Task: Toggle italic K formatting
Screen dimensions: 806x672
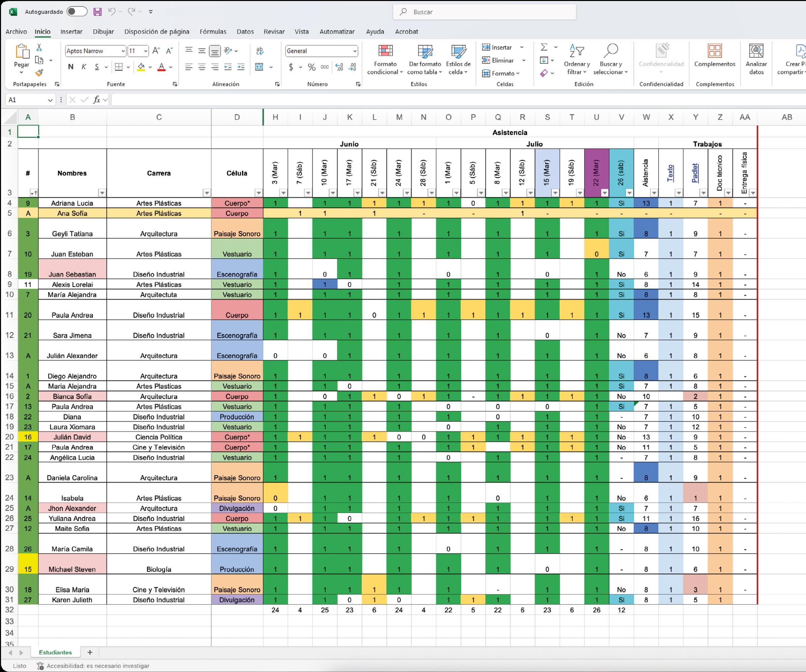Action: coord(84,67)
